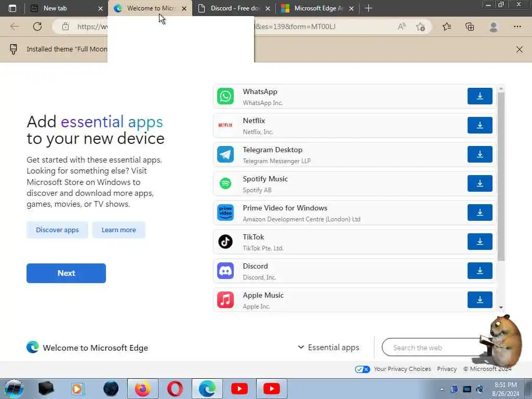Show hidden system tray icons
This screenshot has height=399, width=532.
(442, 389)
